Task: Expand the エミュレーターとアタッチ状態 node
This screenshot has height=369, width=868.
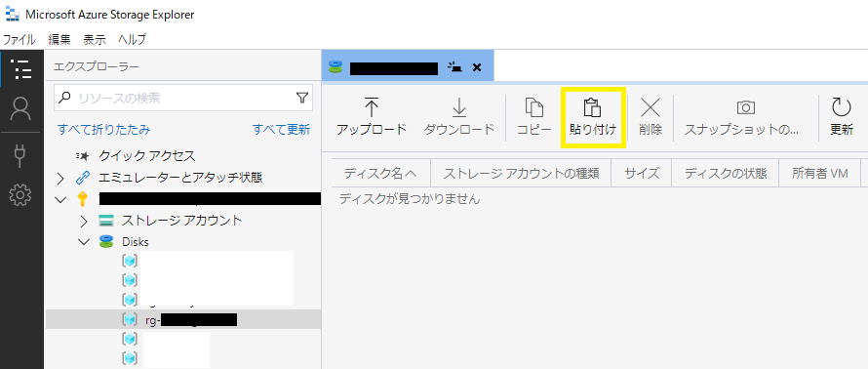Action: [60, 179]
